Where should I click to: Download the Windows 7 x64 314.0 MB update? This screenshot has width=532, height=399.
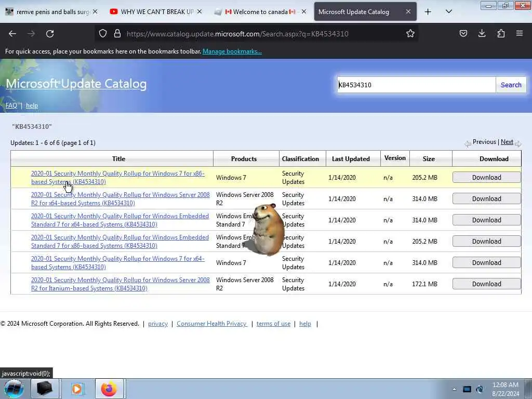click(486, 262)
